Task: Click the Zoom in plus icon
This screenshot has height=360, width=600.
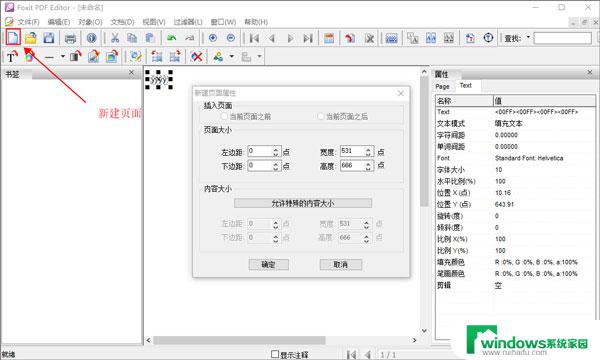Action: [213, 38]
